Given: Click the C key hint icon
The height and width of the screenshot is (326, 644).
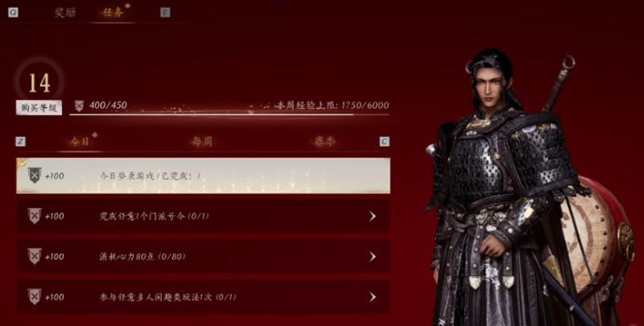Looking at the screenshot, I should point(385,142).
